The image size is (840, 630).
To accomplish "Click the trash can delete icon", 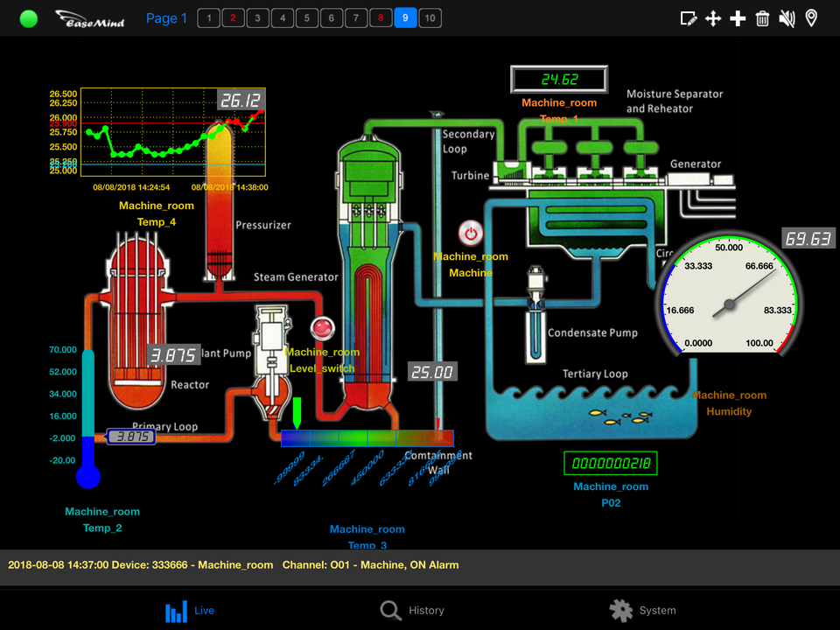I will [762, 18].
